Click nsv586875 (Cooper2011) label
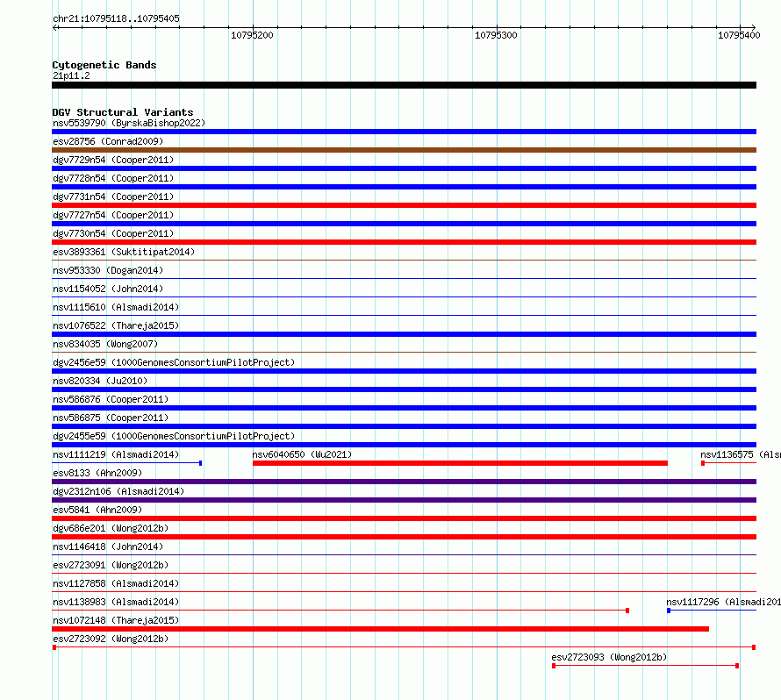781x700 pixels. pyautogui.click(x=111, y=418)
